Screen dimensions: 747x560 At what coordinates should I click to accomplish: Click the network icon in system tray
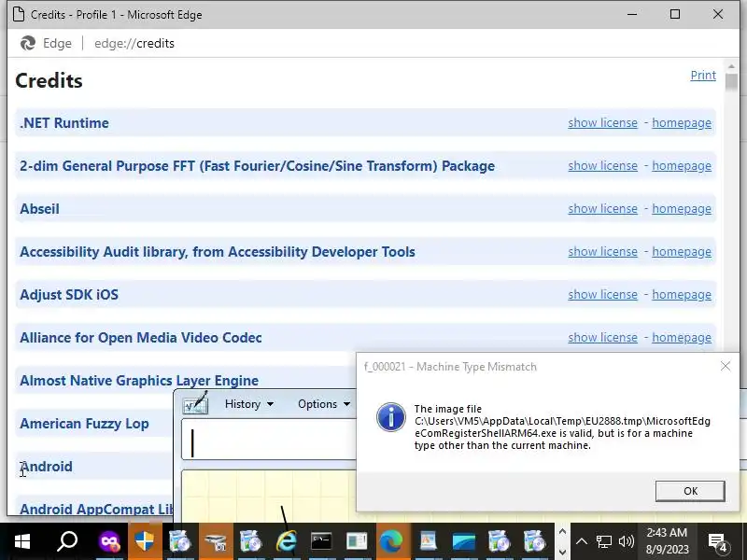pyautogui.click(x=603, y=541)
